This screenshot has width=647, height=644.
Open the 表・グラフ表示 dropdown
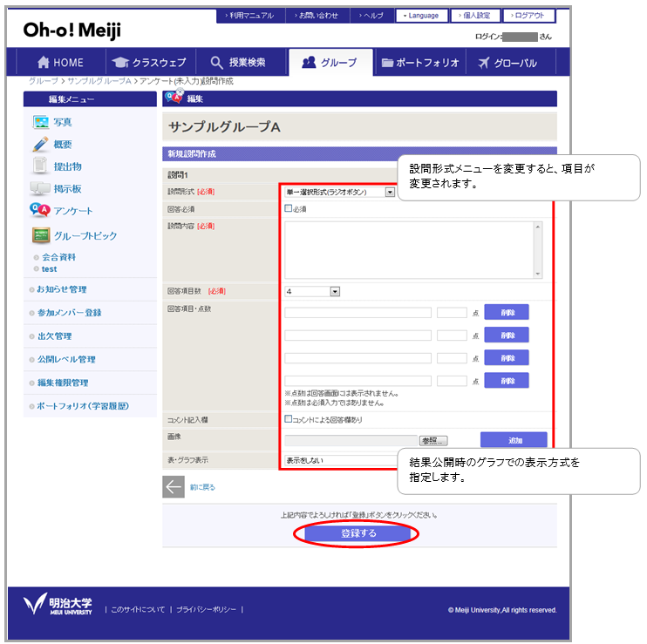point(343,460)
